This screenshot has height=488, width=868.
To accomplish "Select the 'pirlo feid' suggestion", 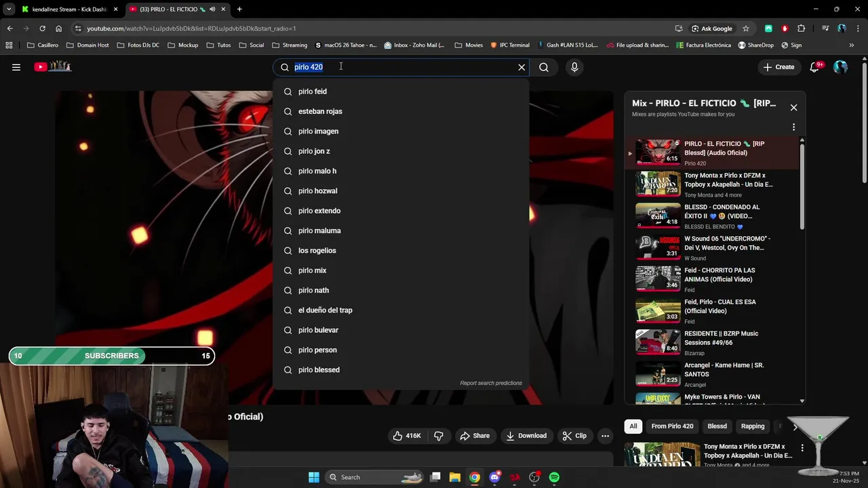I will point(401,91).
